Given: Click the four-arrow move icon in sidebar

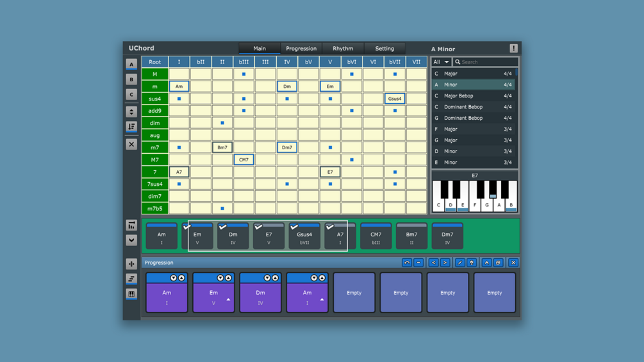Looking at the screenshot, I should (x=131, y=264).
